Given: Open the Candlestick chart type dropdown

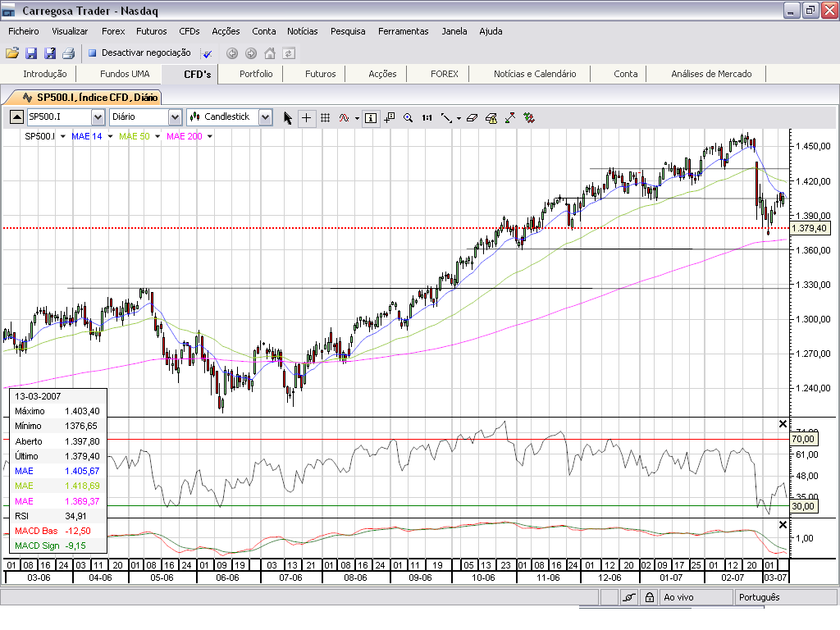Looking at the screenshot, I should [265, 117].
